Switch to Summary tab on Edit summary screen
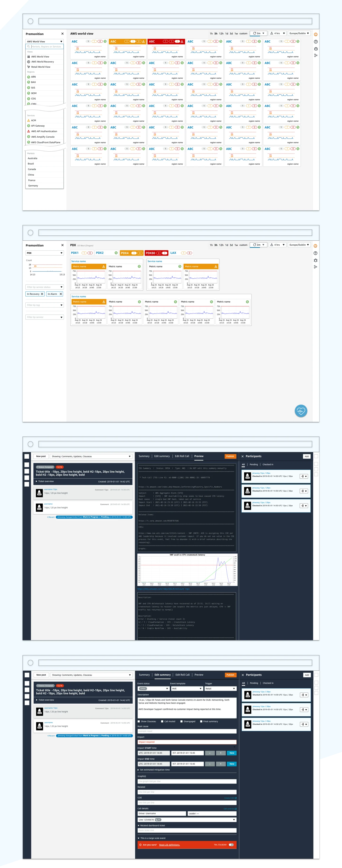Image resolution: width=342 pixels, height=868 pixels. click(x=144, y=675)
